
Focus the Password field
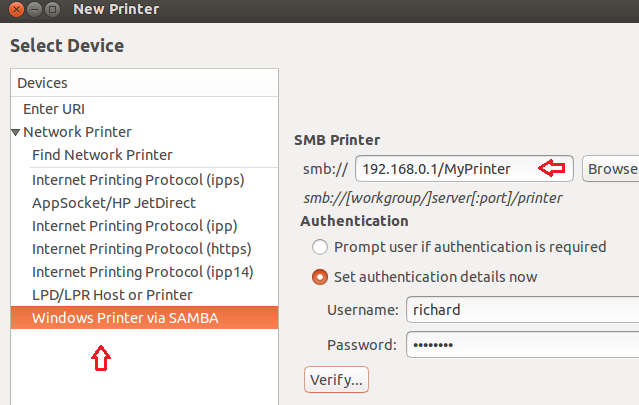click(520, 345)
